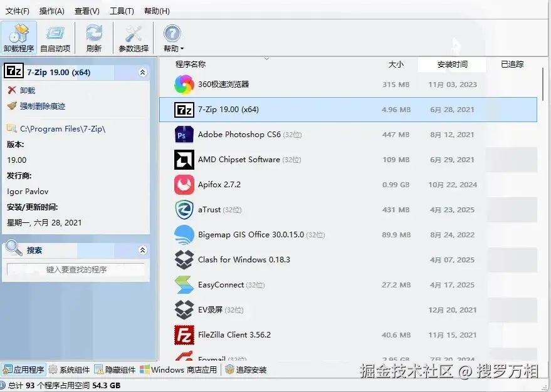The image size is (551, 392).
Task: Switch to Windows 商店应用 tab
Action: pyautogui.click(x=179, y=369)
